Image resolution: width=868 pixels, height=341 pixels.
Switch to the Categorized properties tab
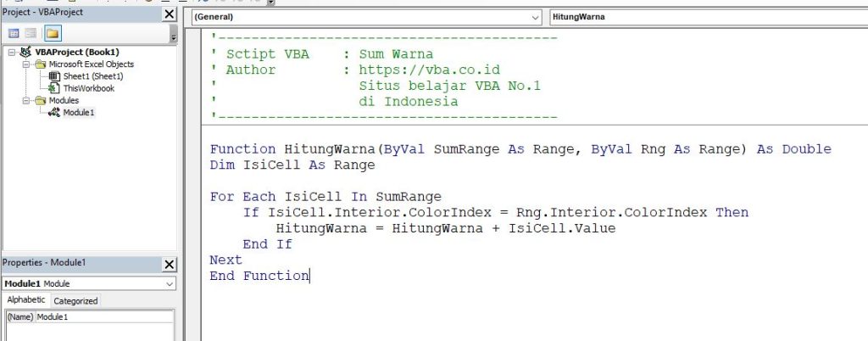(75, 300)
